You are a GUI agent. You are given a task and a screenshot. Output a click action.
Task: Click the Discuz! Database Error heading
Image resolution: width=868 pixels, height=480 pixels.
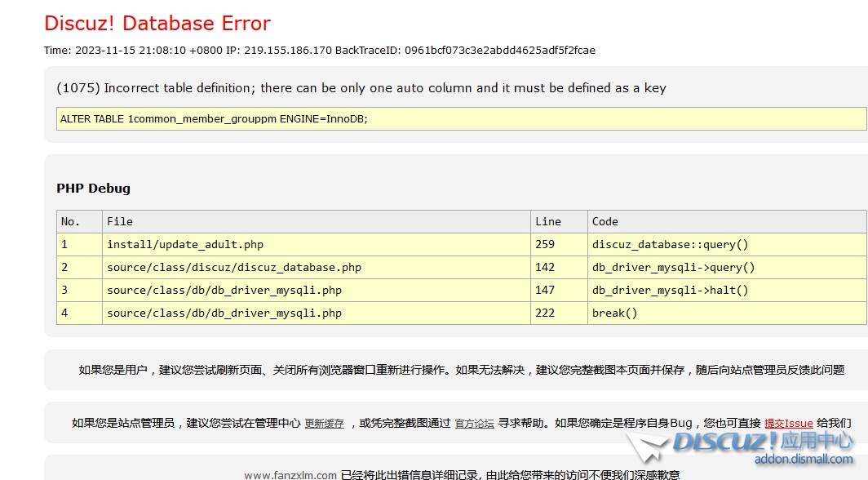[157, 23]
